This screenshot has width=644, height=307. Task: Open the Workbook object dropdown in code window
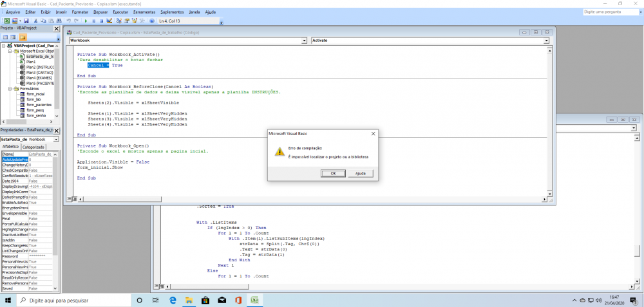(x=305, y=40)
